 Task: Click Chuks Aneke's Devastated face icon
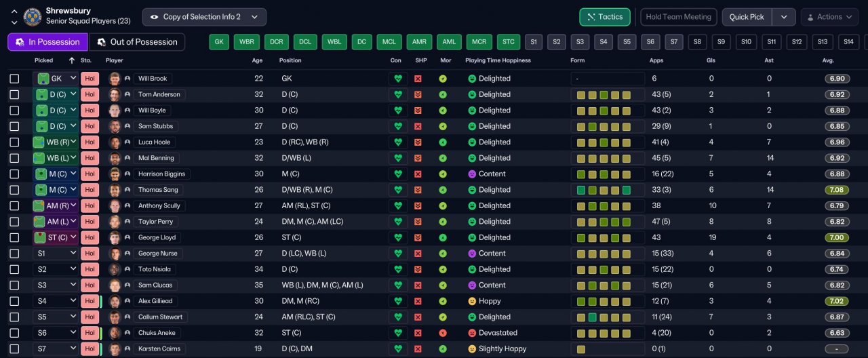click(472, 333)
